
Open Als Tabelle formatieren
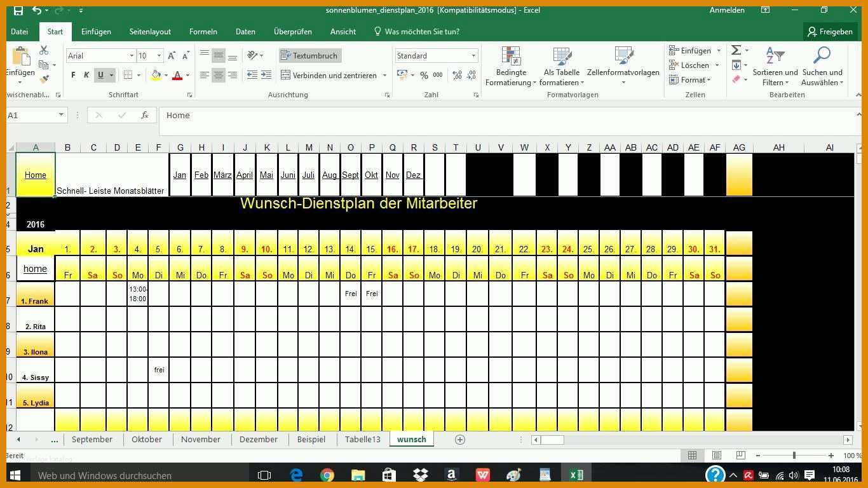pyautogui.click(x=562, y=67)
